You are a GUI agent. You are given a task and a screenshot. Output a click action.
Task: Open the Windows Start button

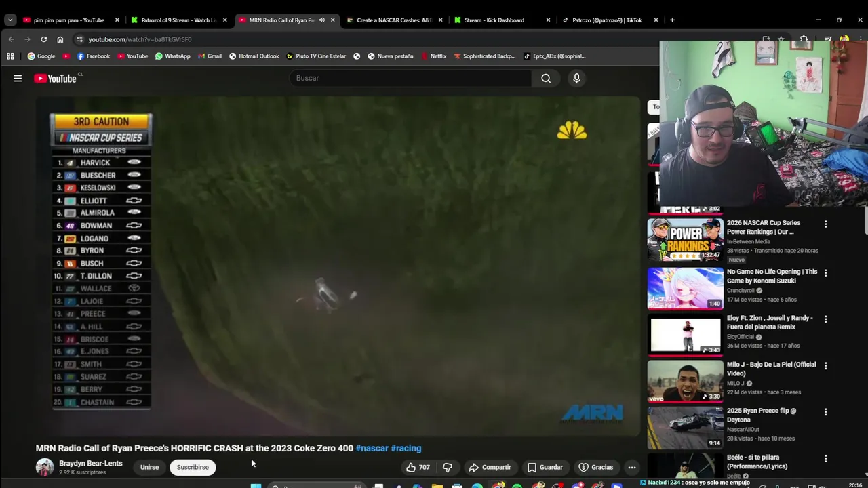click(256, 485)
